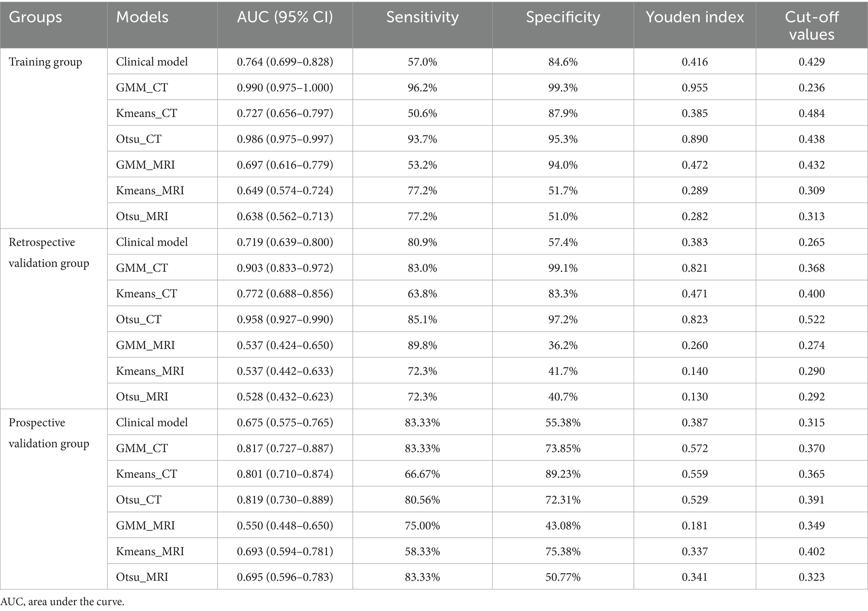Click the AUC footnote text below table
Screen dimensions: 868x611
(63, 602)
